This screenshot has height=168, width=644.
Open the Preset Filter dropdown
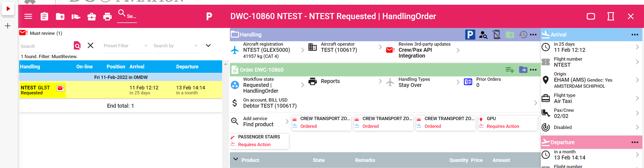point(126,46)
